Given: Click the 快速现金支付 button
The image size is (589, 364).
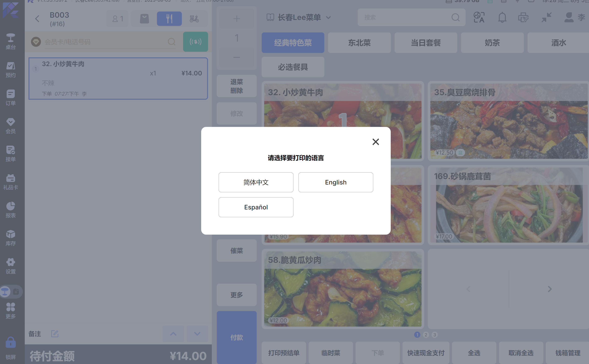Looking at the screenshot, I should coord(426,353).
